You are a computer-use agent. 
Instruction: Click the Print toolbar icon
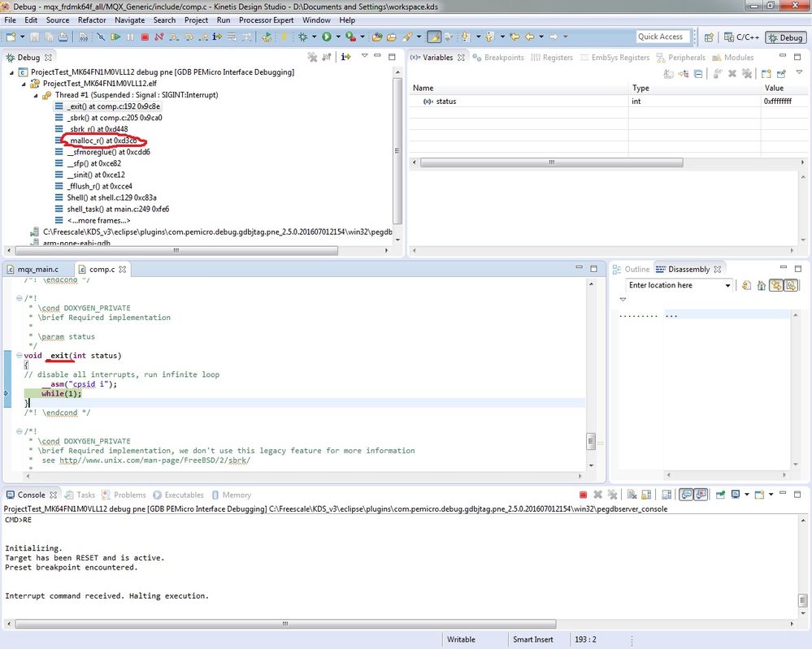click(63, 37)
